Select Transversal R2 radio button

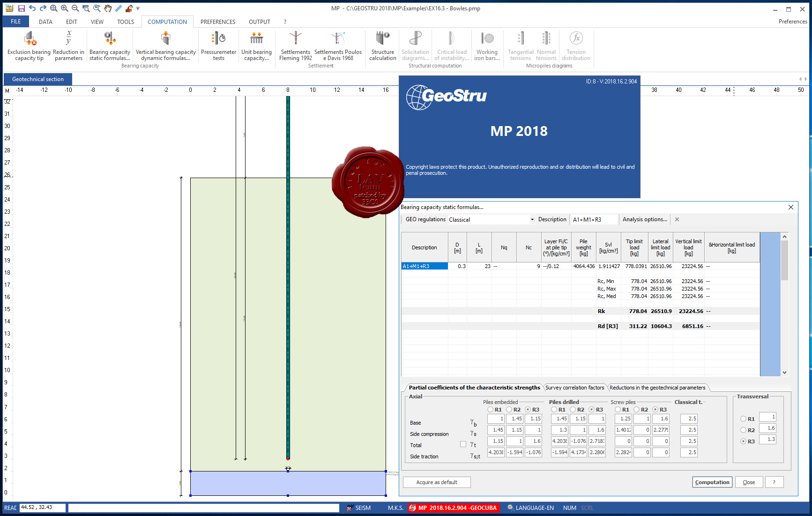tap(743, 430)
